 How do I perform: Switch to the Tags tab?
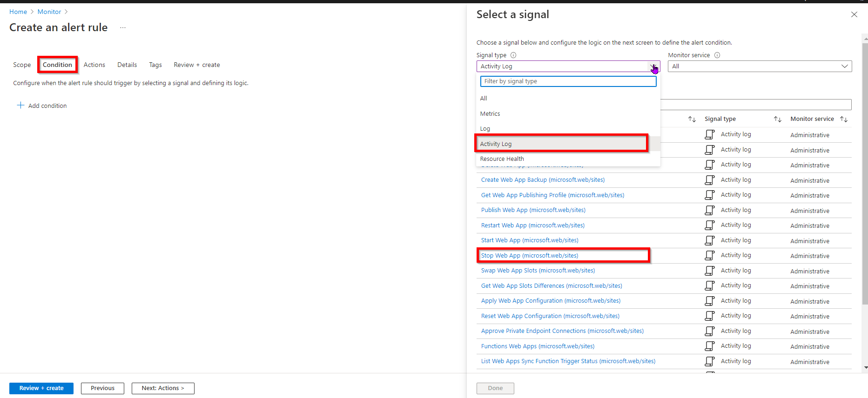155,65
